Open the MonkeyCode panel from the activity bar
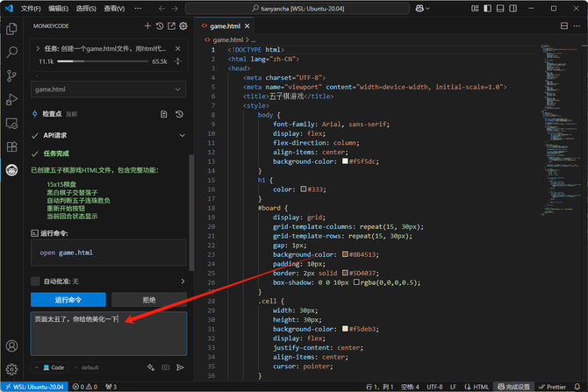The height and width of the screenshot is (392, 588). pyautogui.click(x=12, y=170)
